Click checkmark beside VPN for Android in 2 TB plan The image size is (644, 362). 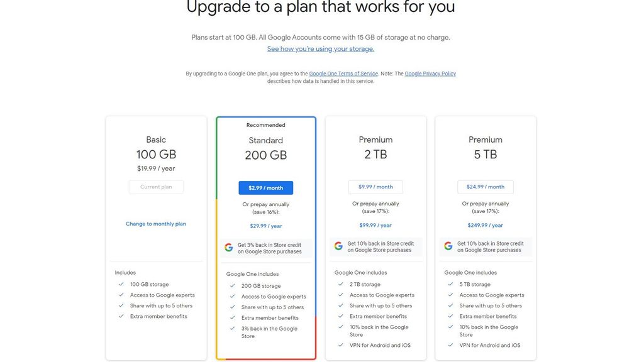pos(341,345)
